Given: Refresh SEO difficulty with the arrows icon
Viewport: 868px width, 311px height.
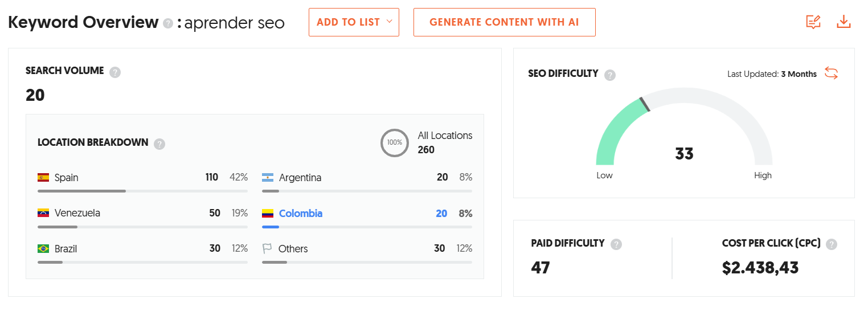Looking at the screenshot, I should pos(831,73).
